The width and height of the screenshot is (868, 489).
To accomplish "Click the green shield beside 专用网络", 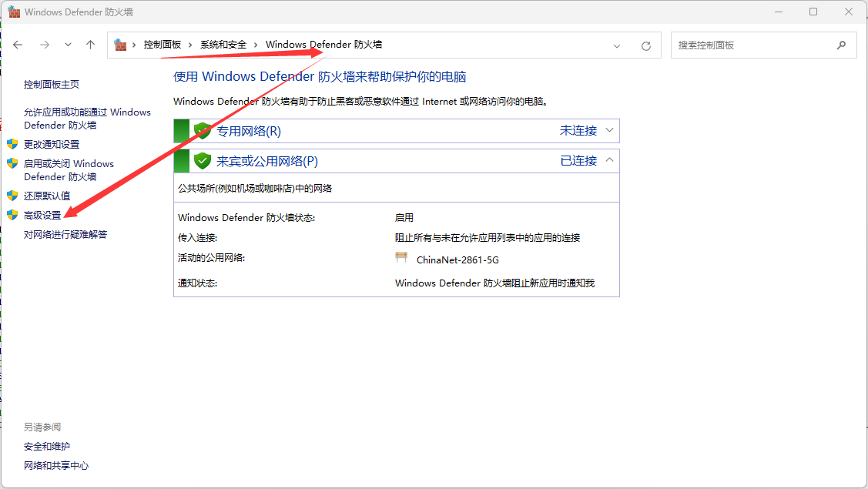I will tap(203, 131).
